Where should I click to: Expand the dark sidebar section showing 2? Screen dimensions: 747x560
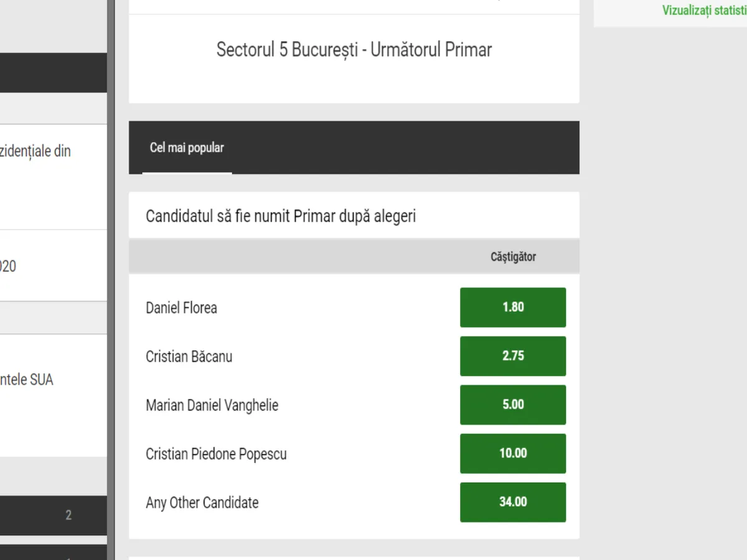[54, 515]
